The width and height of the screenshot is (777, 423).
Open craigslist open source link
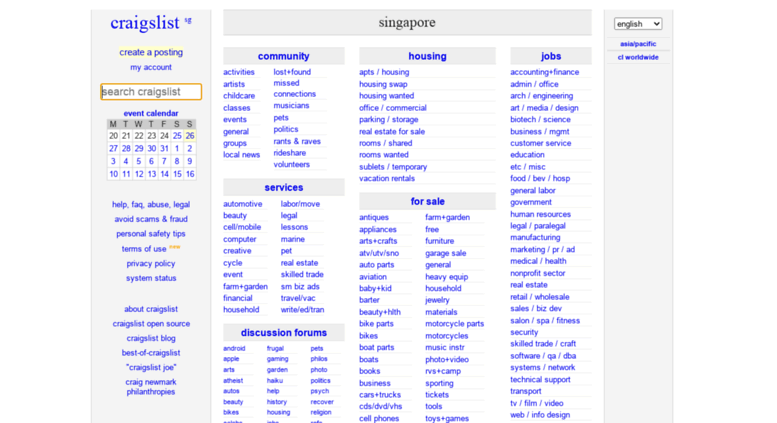[x=151, y=323]
